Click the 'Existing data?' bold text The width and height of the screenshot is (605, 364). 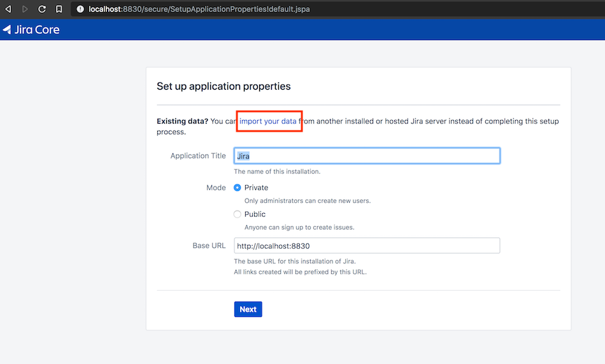[x=183, y=121]
